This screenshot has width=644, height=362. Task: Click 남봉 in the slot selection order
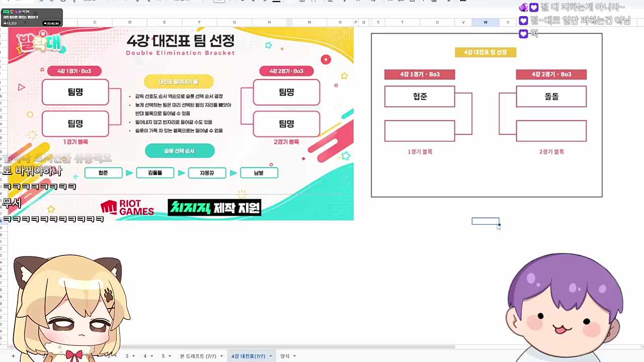(x=259, y=173)
